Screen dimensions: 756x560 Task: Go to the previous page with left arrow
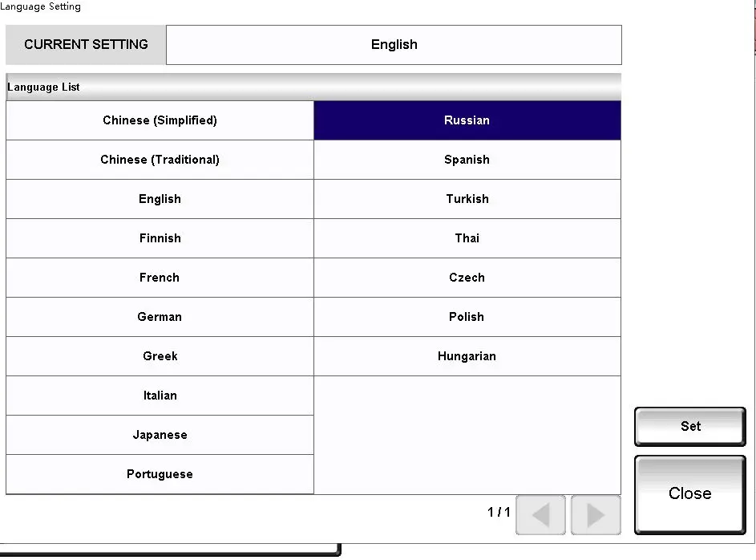541,514
